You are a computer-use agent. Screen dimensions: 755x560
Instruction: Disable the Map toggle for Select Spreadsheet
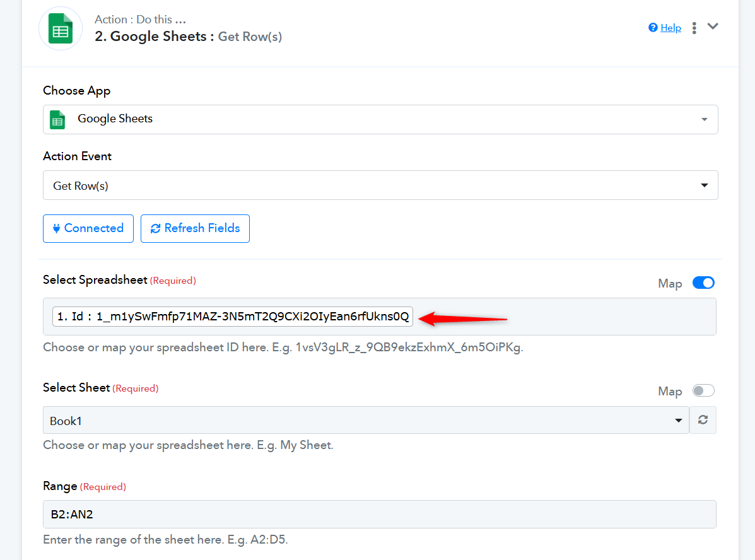(x=703, y=283)
